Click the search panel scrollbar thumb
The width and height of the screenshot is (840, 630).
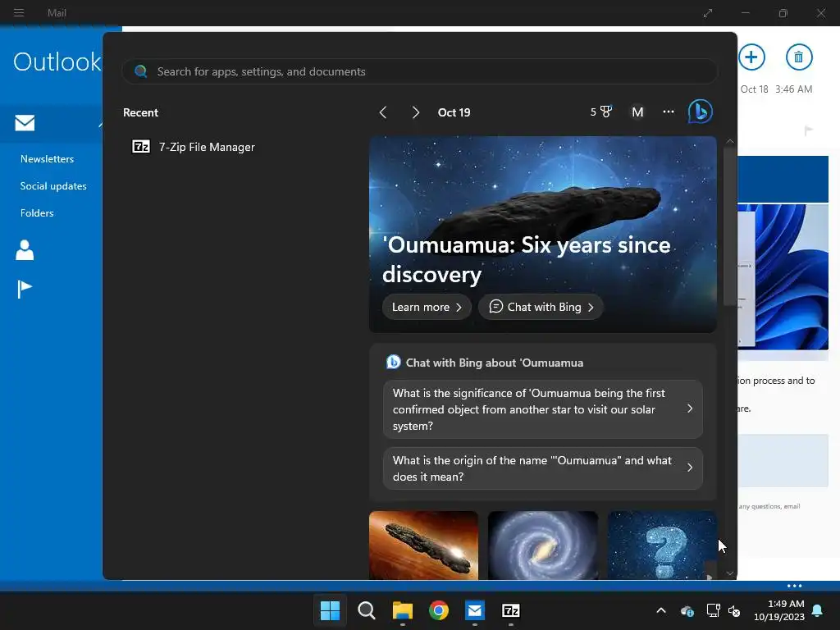[x=729, y=225]
